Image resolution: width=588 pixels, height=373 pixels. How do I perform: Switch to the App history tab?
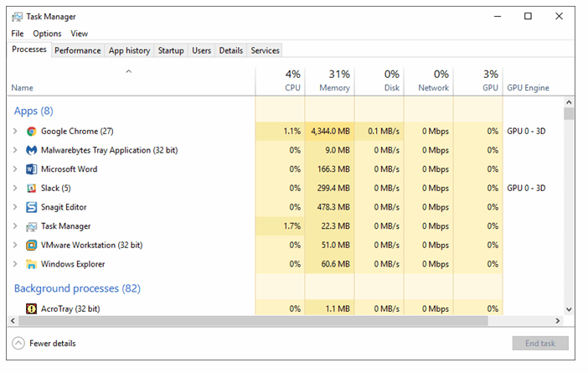click(x=129, y=50)
